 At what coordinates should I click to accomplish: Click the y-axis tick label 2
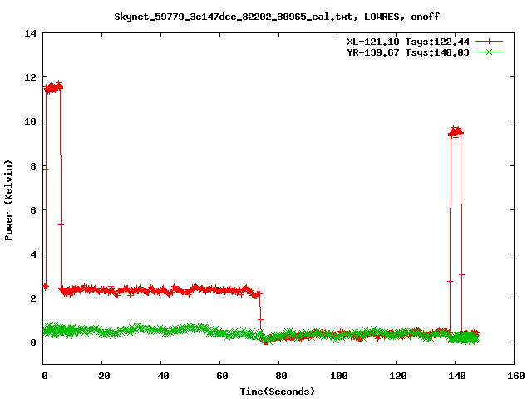(x=33, y=298)
